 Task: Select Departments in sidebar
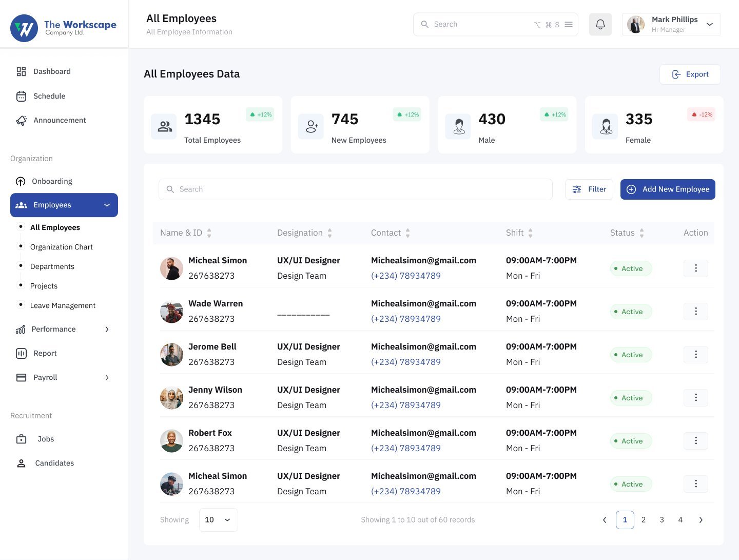[52, 266]
